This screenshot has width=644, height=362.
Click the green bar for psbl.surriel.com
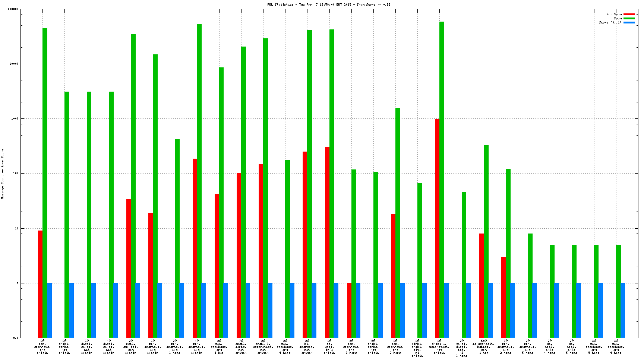point(133,185)
